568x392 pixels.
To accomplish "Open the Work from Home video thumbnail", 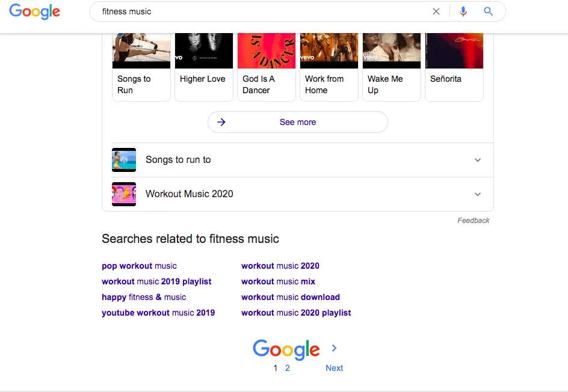I will 329,51.
